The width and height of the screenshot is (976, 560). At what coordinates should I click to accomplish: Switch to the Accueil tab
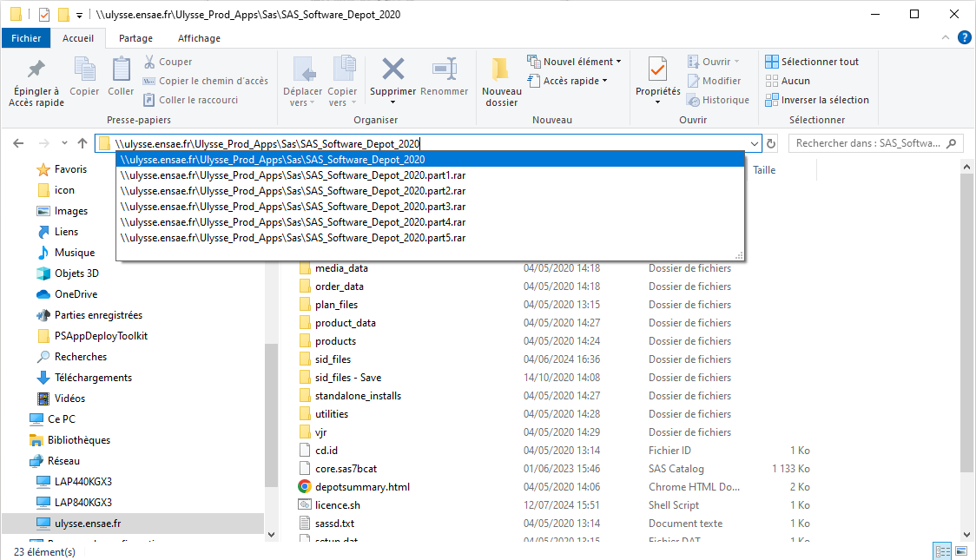click(78, 38)
